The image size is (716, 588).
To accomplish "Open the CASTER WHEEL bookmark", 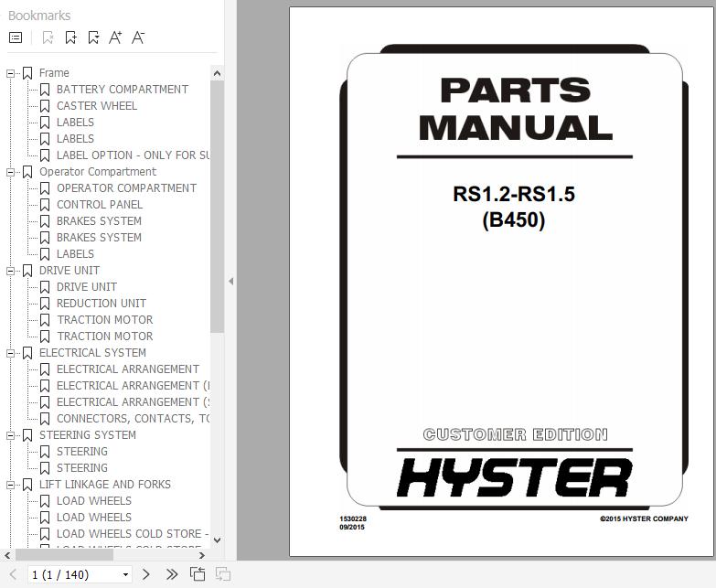I will (97, 106).
